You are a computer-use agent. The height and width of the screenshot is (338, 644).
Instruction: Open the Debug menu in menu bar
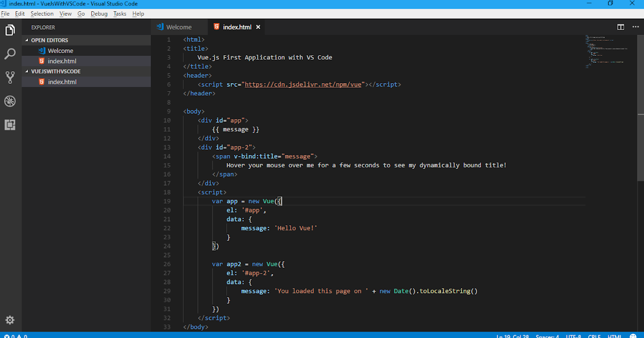pyautogui.click(x=99, y=13)
